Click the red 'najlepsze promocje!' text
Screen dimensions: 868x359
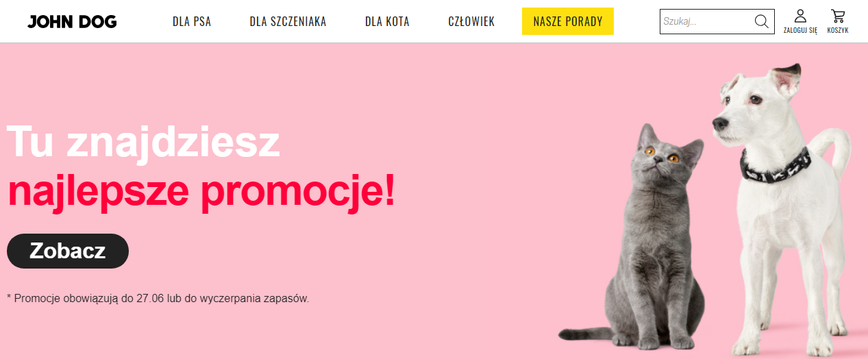point(201,191)
